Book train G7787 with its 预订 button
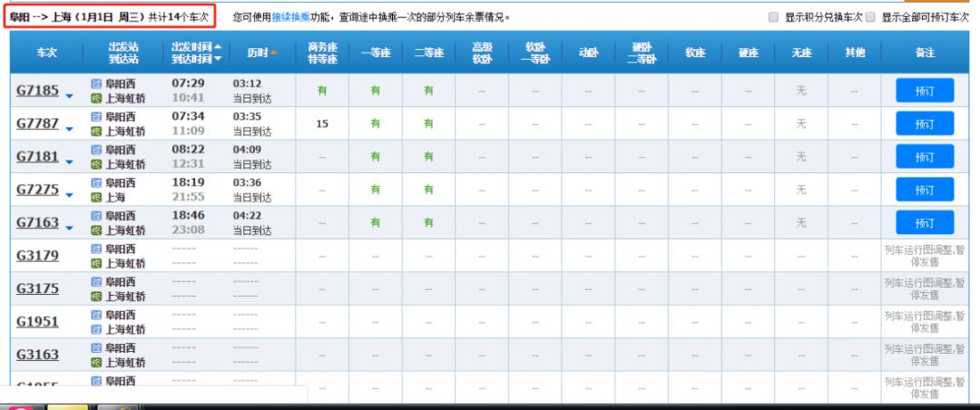The height and width of the screenshot is (410, 980). pyautogui.click(x=925, y=123)
